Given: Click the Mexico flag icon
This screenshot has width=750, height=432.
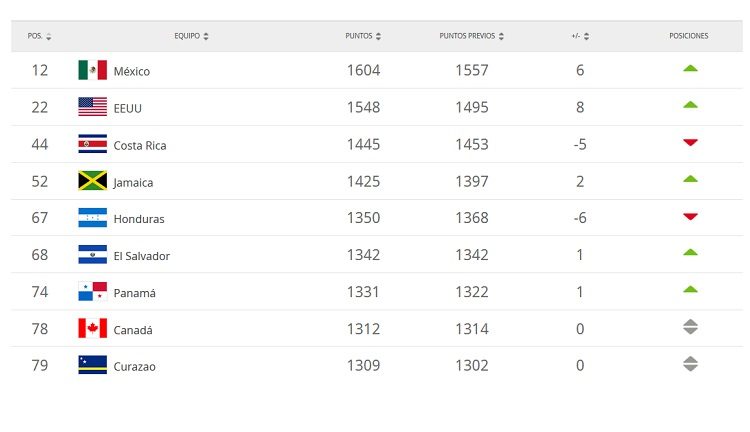Looking at the screenshot, I should [92, 70].
